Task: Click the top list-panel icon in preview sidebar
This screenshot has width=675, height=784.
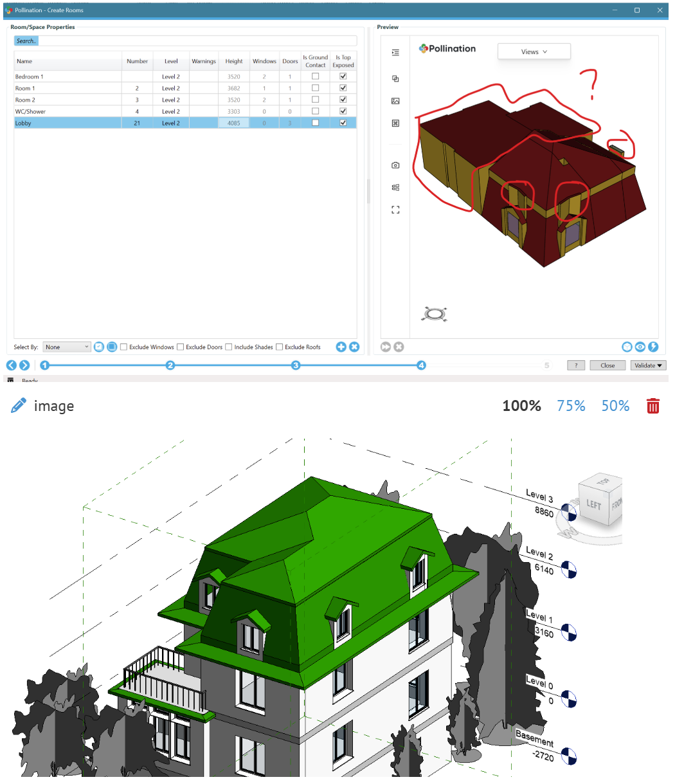Action: [x=395, y=53]
